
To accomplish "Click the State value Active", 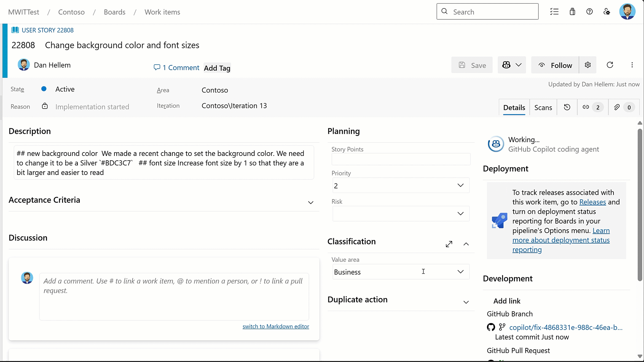I will pos(65,89).
